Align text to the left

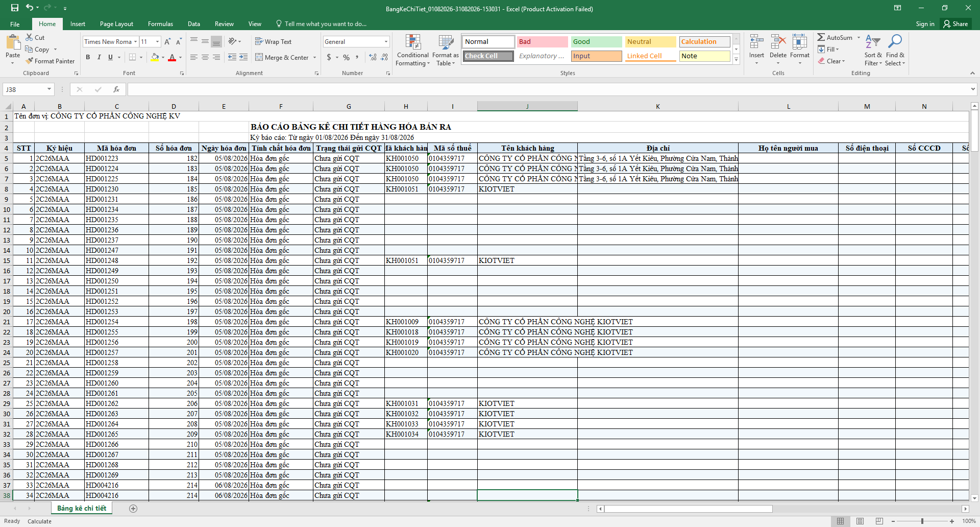[194, 57]
